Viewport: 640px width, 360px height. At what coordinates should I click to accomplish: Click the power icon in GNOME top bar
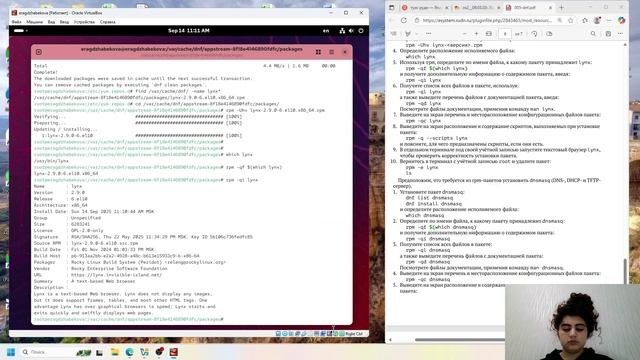pos(361,31)
